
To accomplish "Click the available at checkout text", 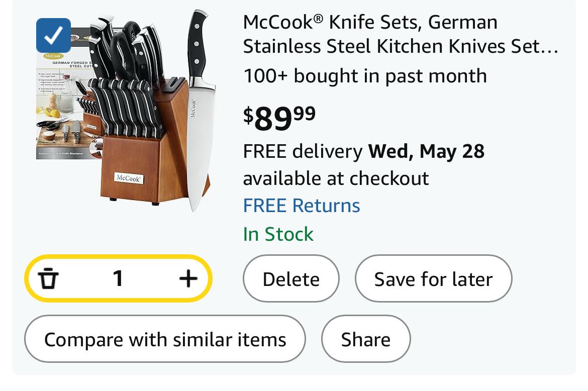I will click(336, 178).
